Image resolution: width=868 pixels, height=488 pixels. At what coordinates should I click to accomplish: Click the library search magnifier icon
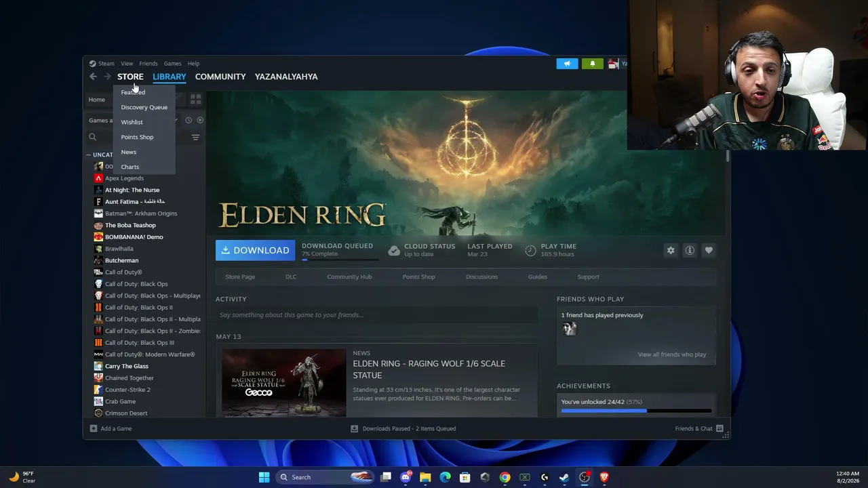(x=93, y=137)
